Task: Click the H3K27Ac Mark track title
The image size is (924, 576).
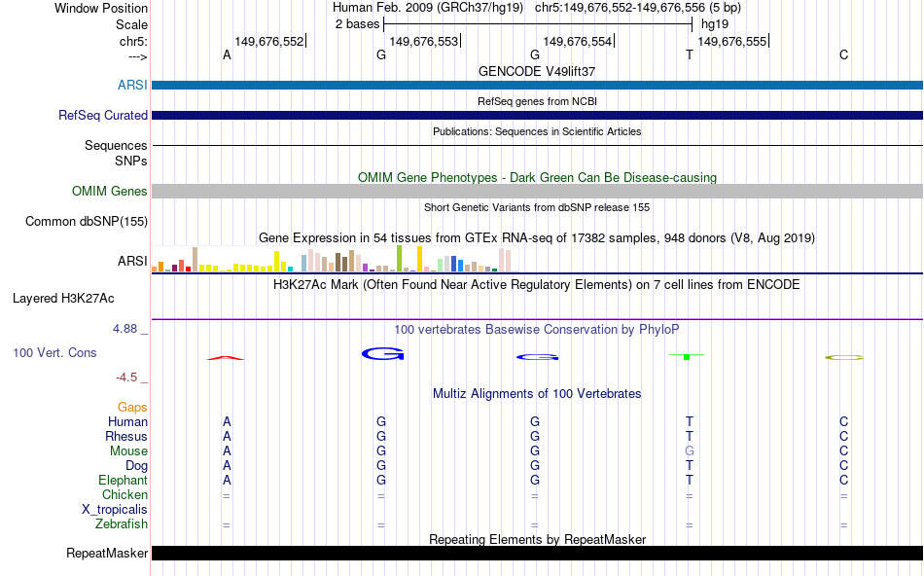Action: tap(536, 285)
